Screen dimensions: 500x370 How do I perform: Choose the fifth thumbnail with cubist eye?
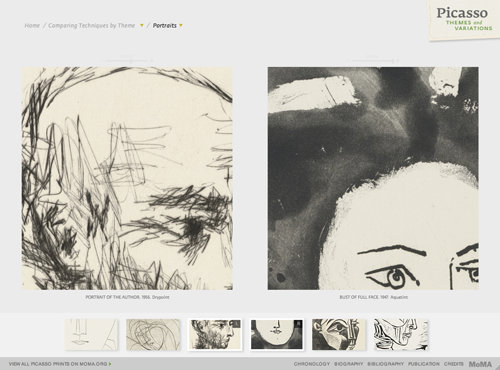click(339, 334)
